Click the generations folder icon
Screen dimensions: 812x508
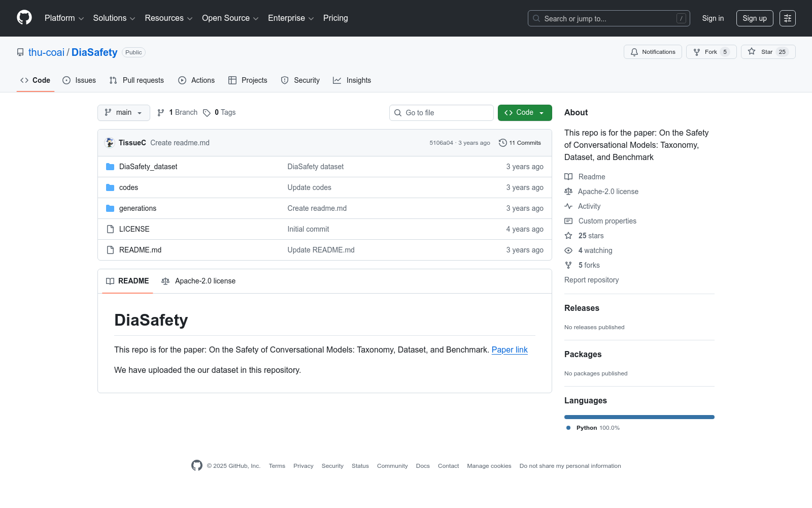pyautogui.click(x=110, y=208)
